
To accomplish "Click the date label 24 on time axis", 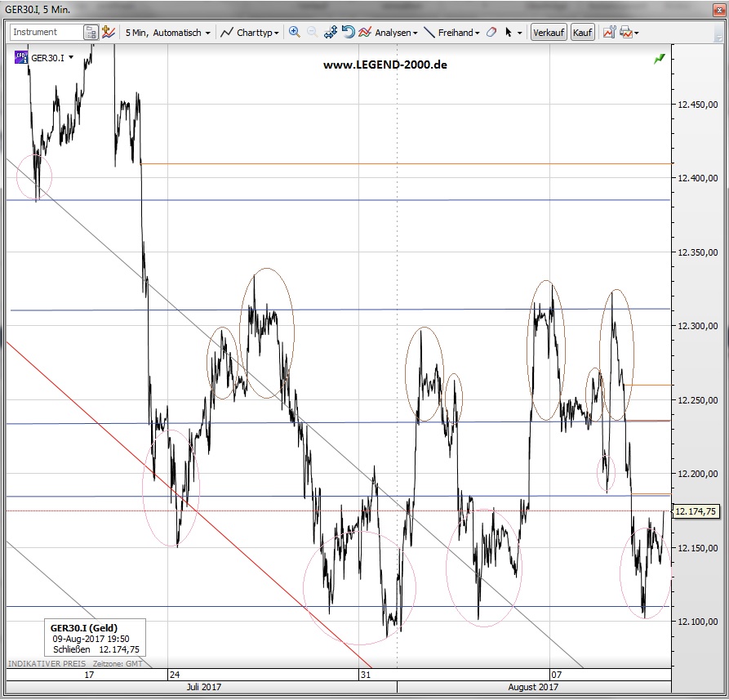I will coord(175,675).
